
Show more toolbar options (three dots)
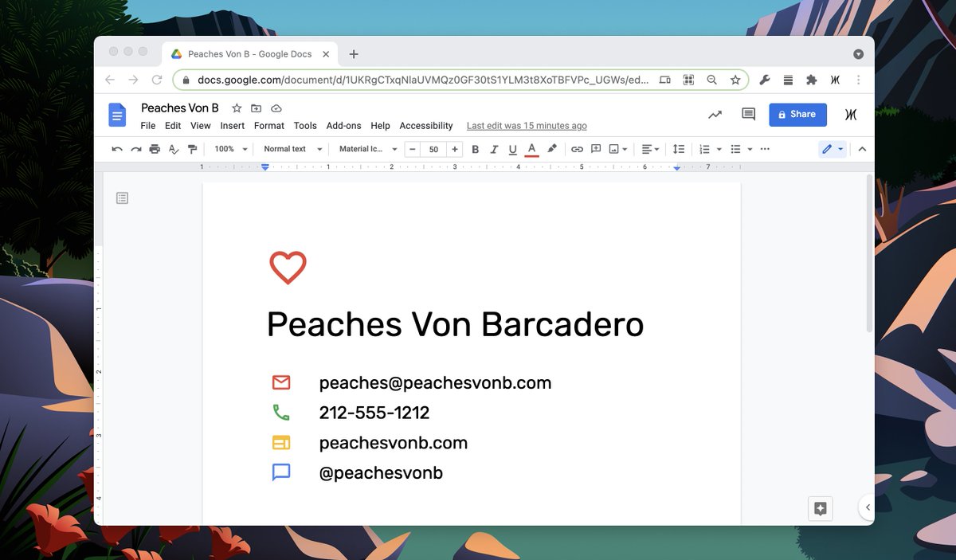click(x=766, y=149)
